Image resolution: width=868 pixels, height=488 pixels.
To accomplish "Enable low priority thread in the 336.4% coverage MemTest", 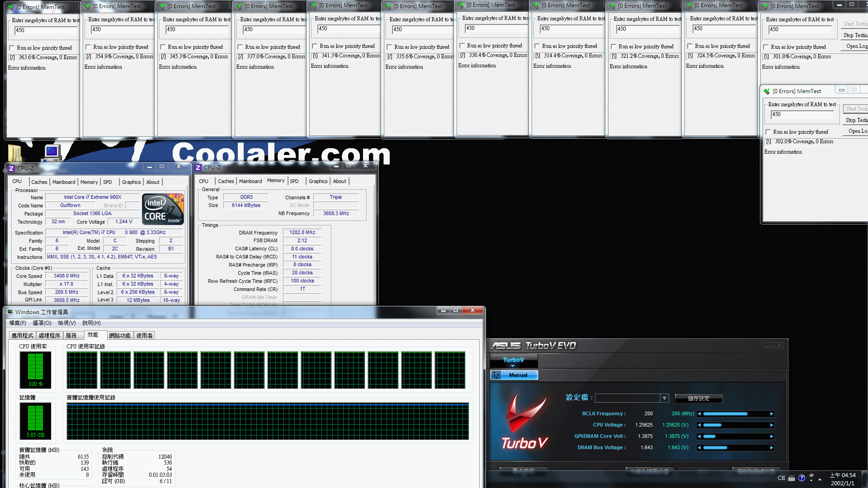I will pos(462,46).
